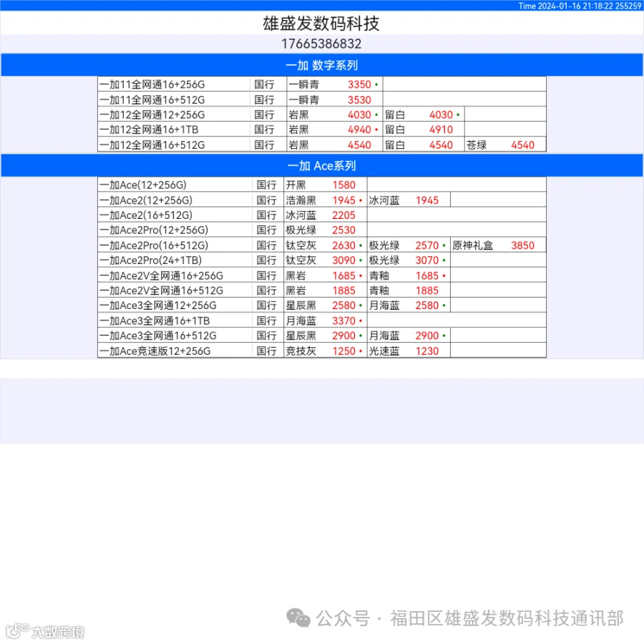Click the 开黑 price 1580

point(343,185)
